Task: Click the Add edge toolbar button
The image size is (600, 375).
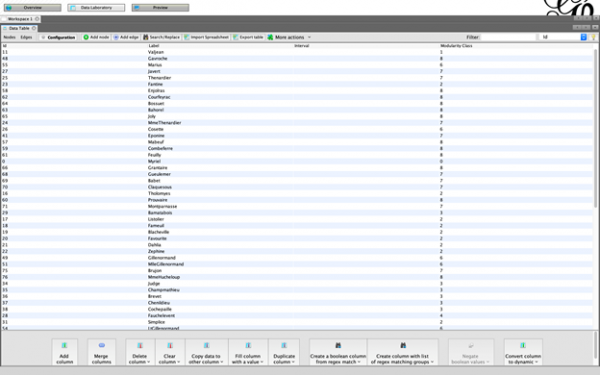Action: [126, 37]
